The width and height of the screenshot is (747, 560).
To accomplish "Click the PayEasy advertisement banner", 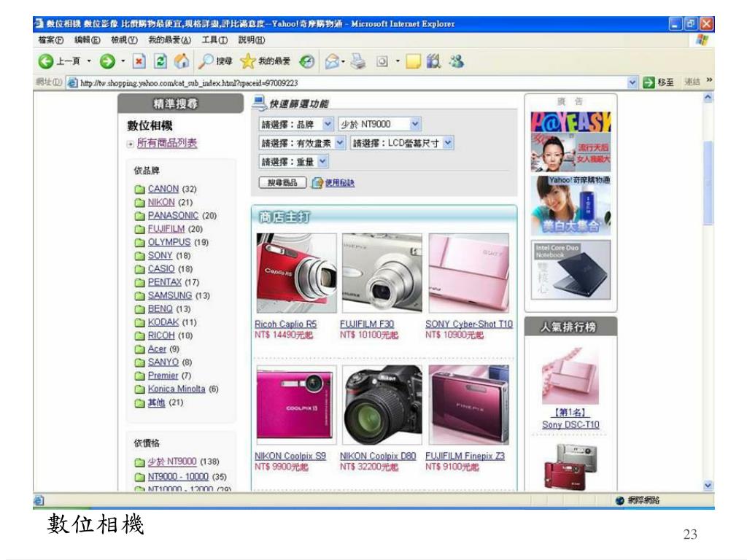I will point(570,141).
